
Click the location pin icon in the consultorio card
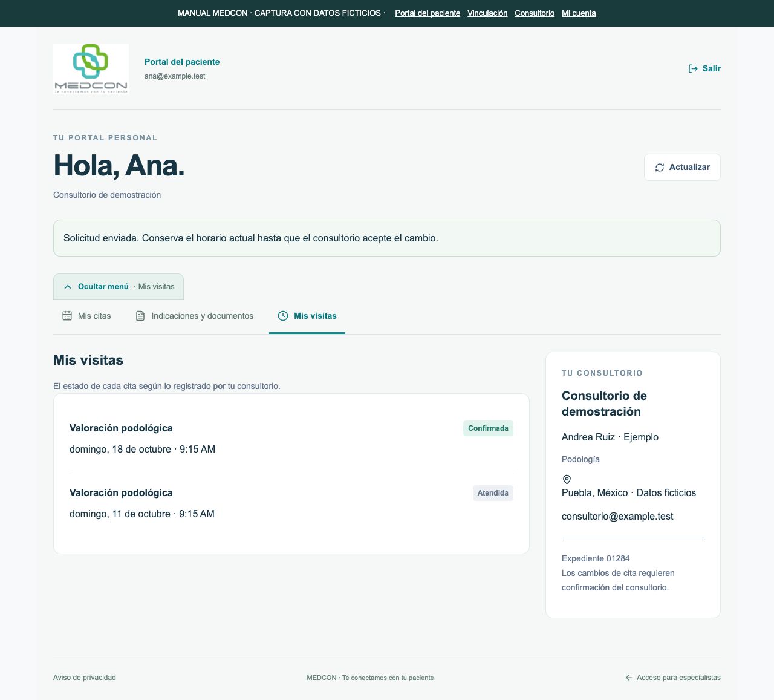[x=567, y=479]
